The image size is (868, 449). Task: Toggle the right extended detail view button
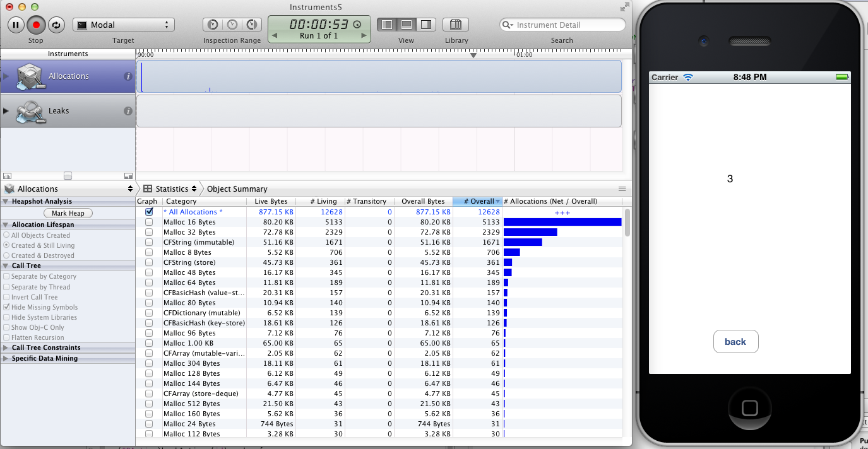(426, 25)
